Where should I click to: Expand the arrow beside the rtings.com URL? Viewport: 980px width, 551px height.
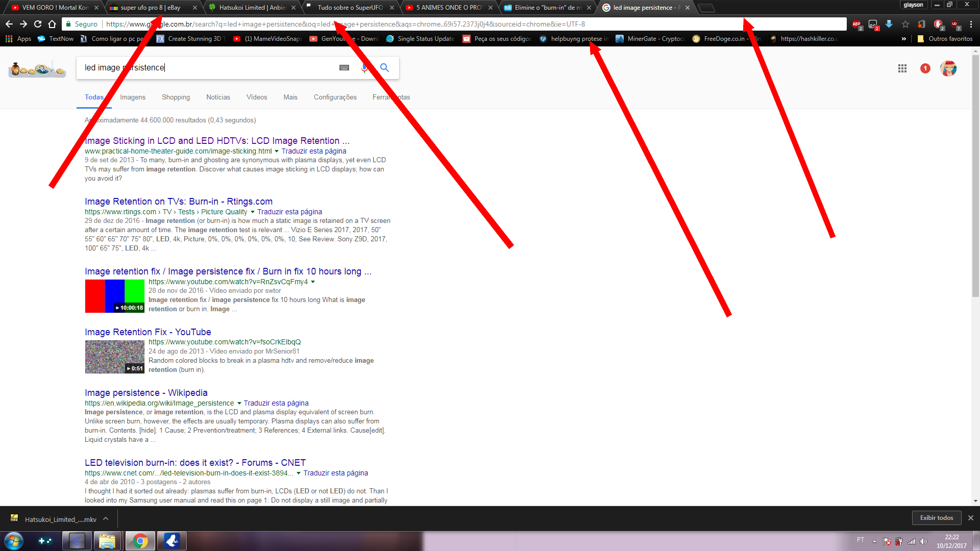tap(252, 212)
